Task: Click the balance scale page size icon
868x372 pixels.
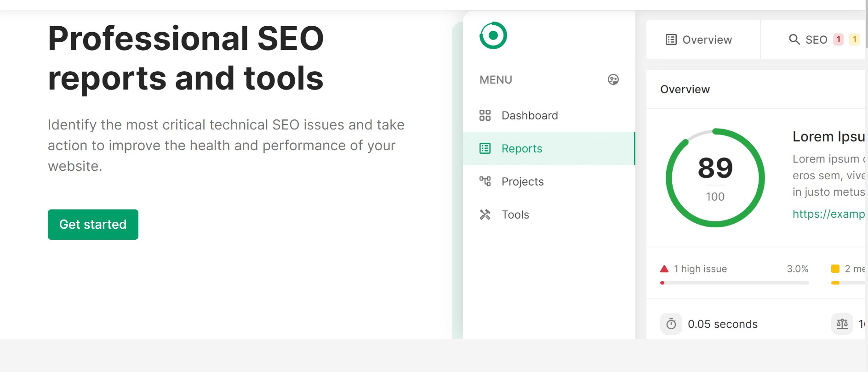Action: [842, 324]
